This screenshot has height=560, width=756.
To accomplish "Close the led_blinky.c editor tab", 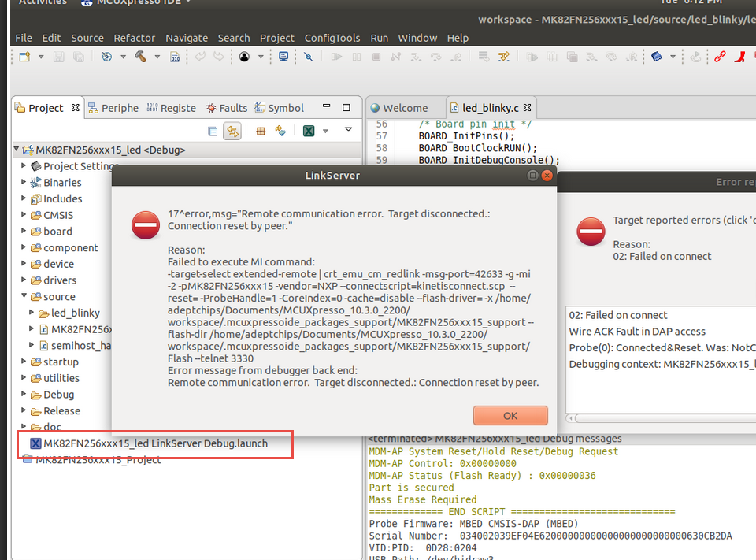I will point(528,108).
